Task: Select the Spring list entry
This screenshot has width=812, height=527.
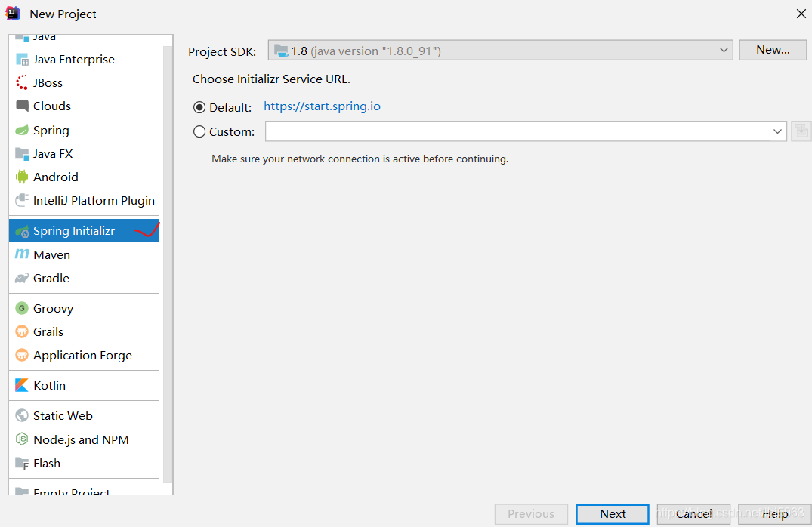Action: click(x=84, y=131)
